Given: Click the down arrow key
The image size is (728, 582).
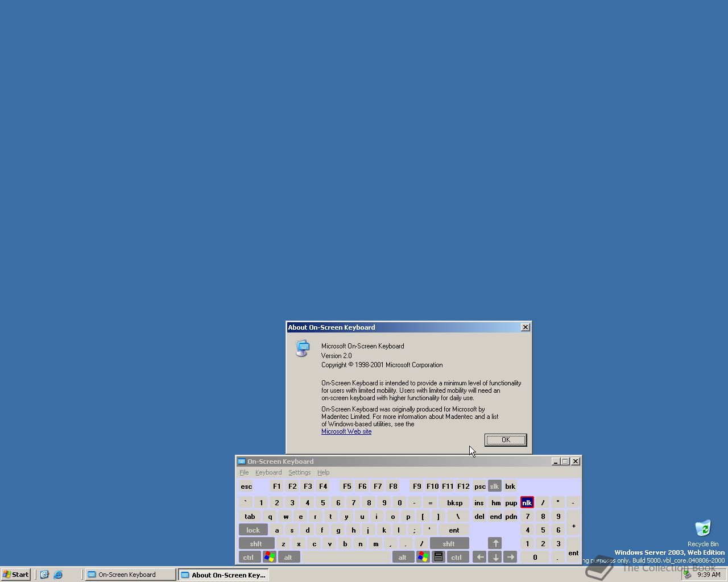Looking at the screenshot, I should tap(495, 557).
